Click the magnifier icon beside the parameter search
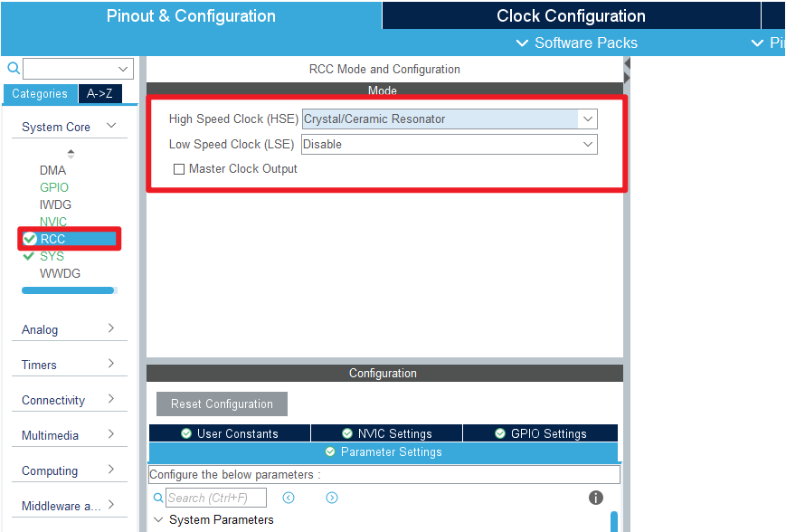The height and width of the screenshot is (532, 786). 158,498
